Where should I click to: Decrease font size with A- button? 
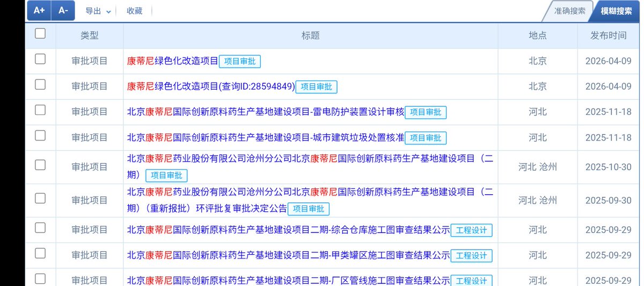pos(63,11)
